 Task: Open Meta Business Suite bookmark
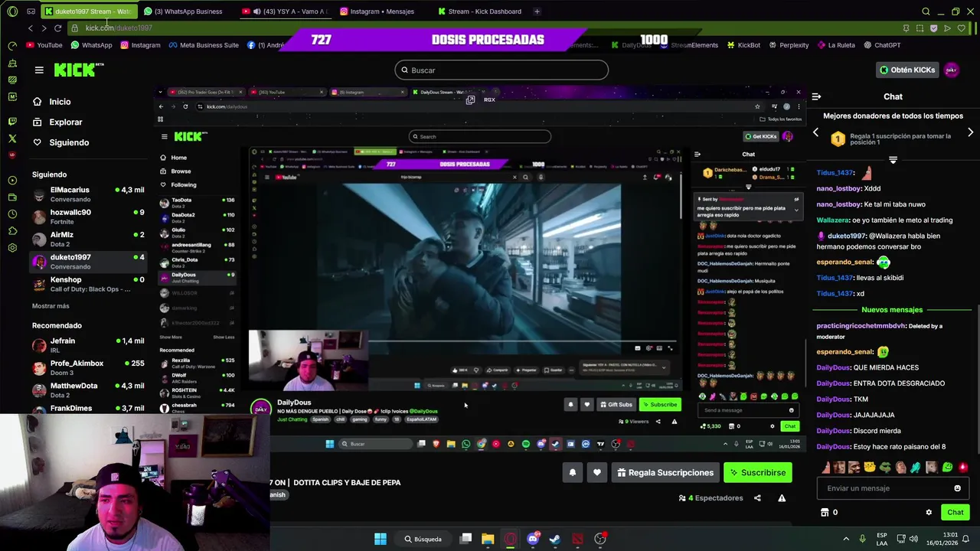click(x=204, y=45)
